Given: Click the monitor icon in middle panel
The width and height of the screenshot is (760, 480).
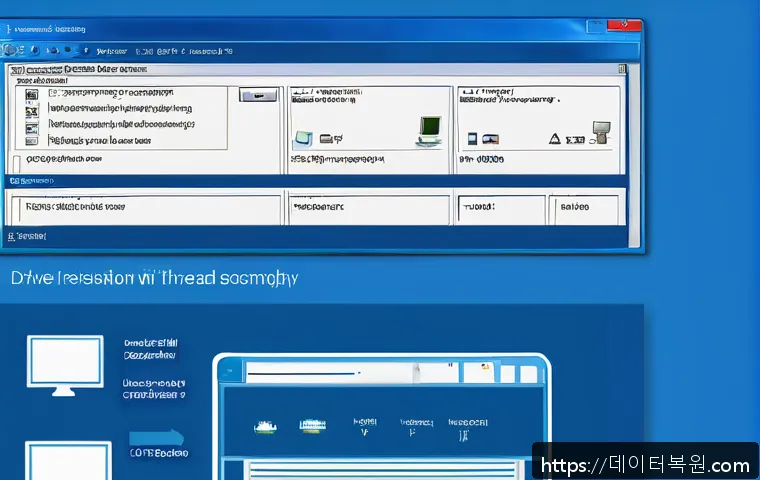Looking at the screenshot, I should point(429,128).
